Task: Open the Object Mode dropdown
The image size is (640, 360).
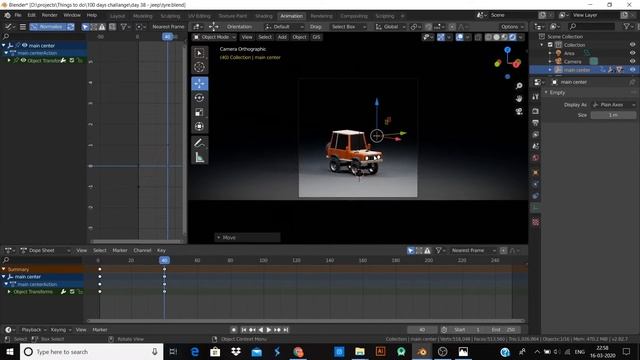Action: (214, 37)
